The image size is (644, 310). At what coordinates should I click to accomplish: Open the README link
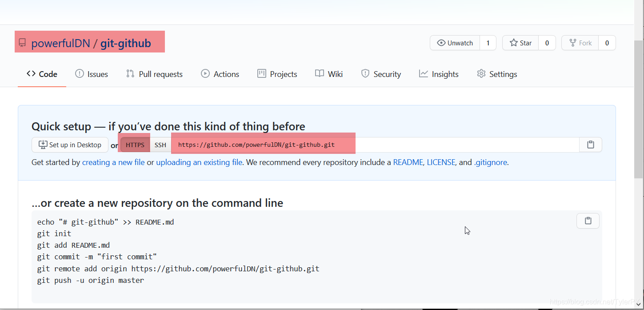[408, 162]
